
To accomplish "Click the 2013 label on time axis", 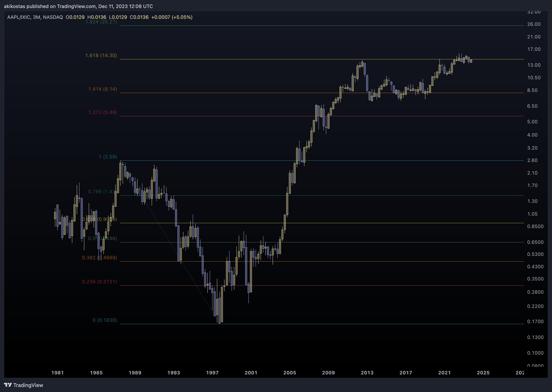I will click(367, 373).
